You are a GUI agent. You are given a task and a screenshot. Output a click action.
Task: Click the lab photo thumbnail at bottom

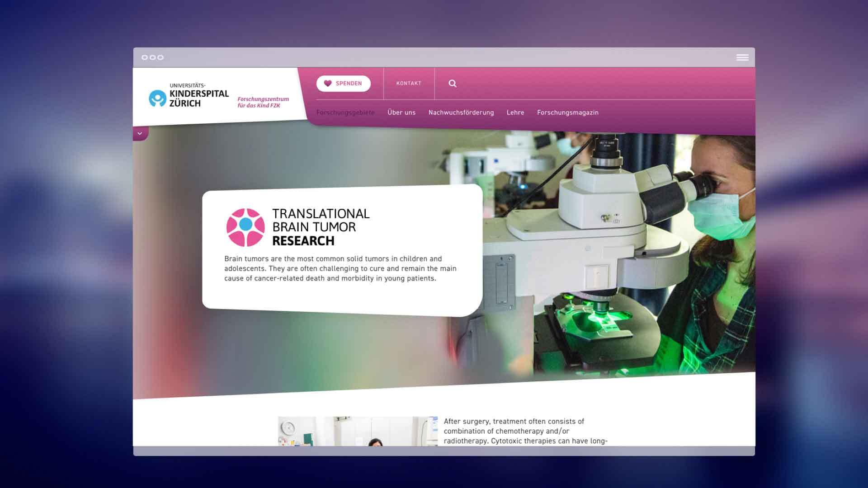pos(358,431)
